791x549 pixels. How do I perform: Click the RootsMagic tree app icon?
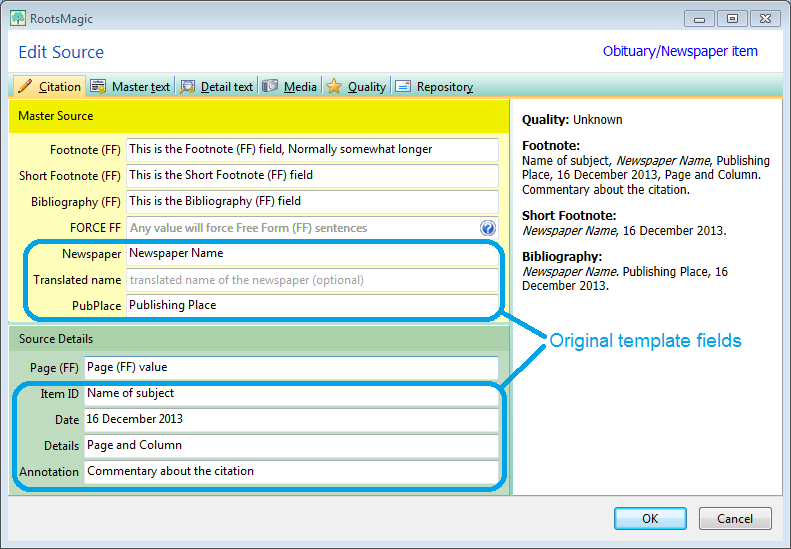tap(18, 18)
